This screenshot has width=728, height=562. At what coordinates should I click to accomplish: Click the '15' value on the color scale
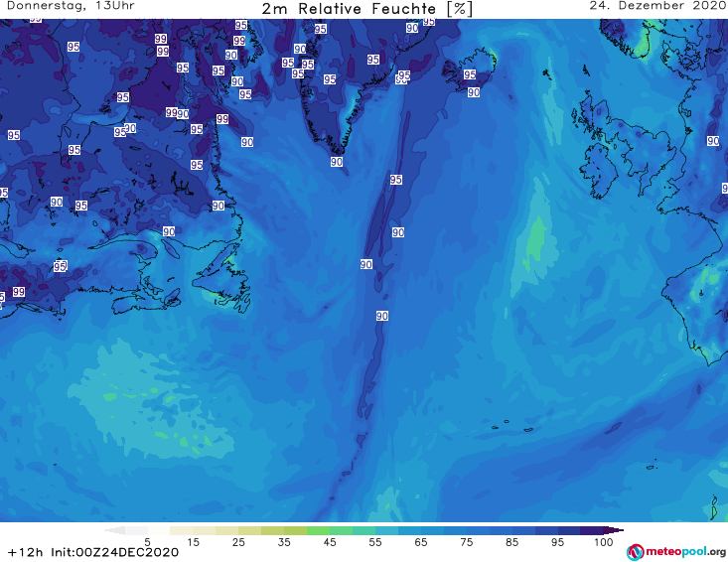(x=193, y=542)
